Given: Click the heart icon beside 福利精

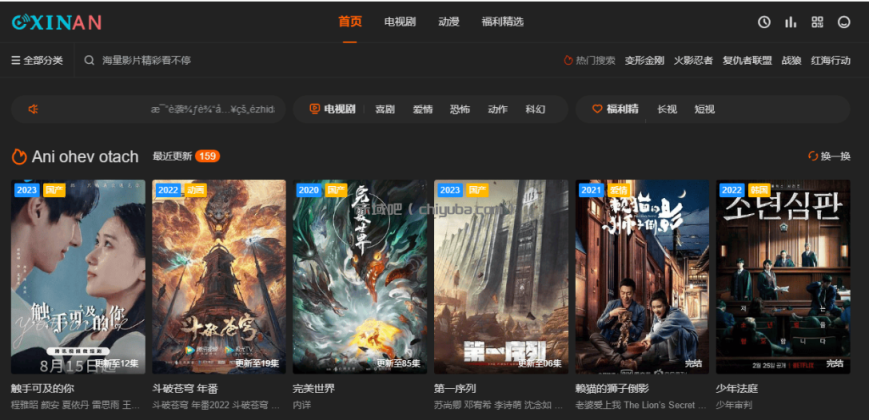Looking at the screenshot, I should [x=597, y=109].
